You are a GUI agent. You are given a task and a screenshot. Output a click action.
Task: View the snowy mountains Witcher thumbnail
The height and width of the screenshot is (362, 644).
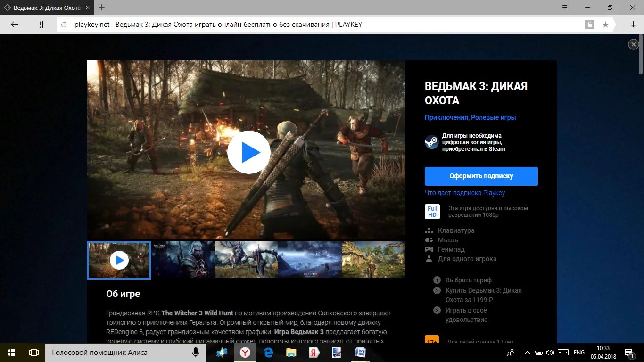(310, 260)
